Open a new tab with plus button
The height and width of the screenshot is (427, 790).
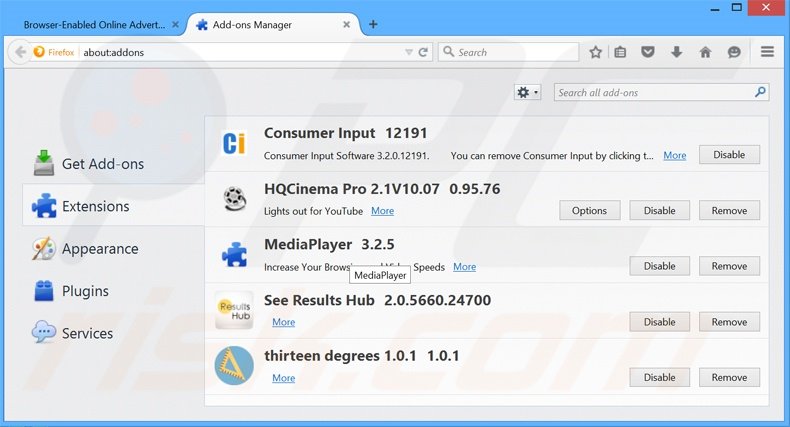(373, 24)
